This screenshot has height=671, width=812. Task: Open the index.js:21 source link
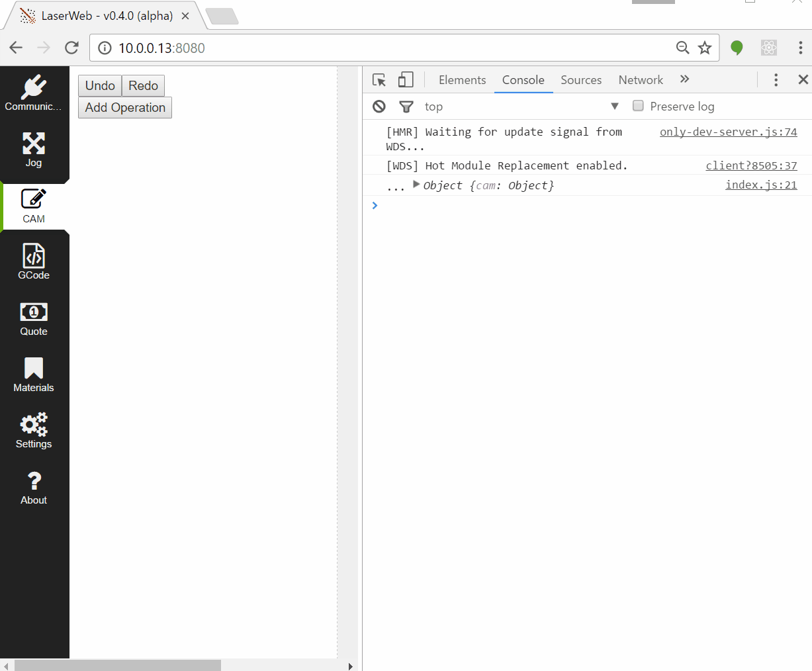coord(762,185)
